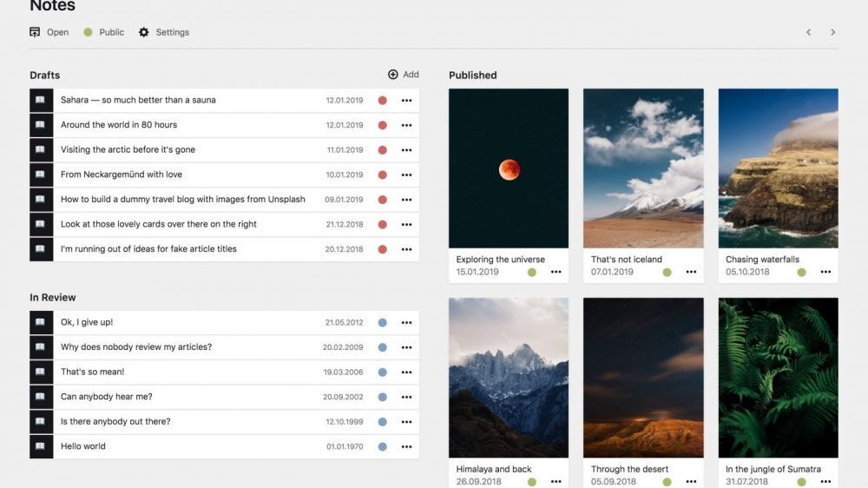This screenshot has height=488, width=868.
Task: Go to previous page with left chevron
Action: [809, 32]
